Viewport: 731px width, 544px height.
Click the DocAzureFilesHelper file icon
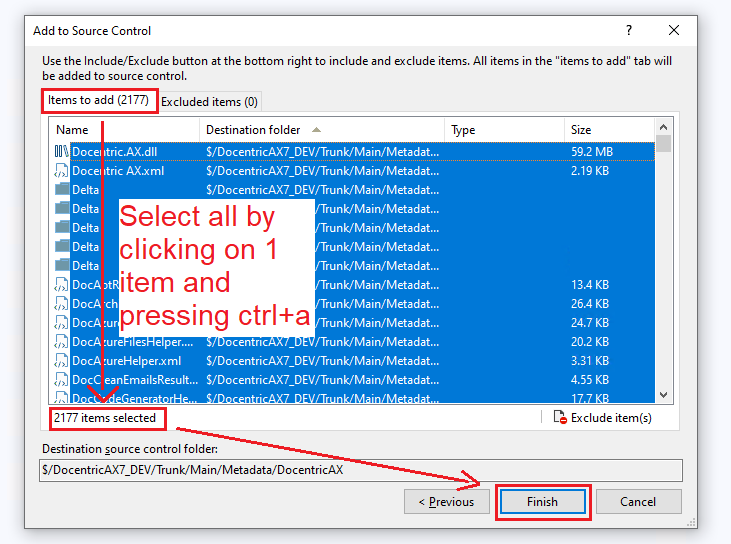click(61, 342)
